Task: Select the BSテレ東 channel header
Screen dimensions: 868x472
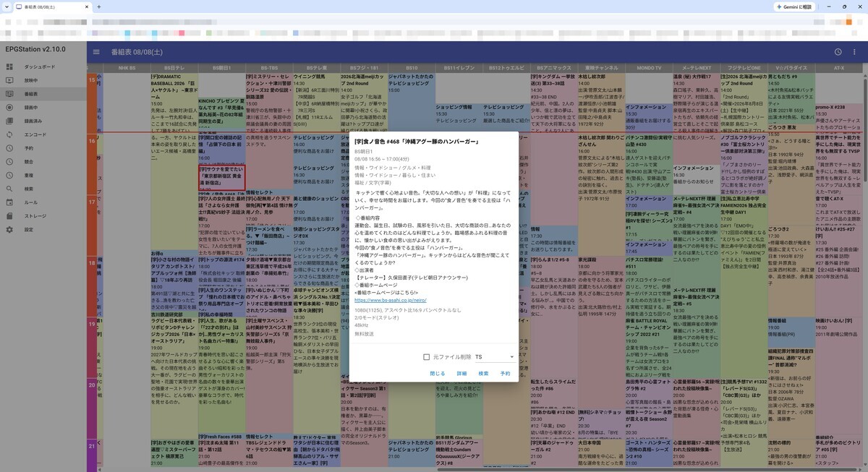Action: (315, 68)
